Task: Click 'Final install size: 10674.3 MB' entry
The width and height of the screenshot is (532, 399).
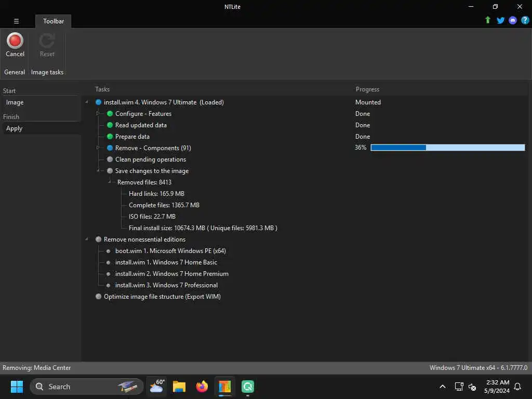Action: [203, 228]
